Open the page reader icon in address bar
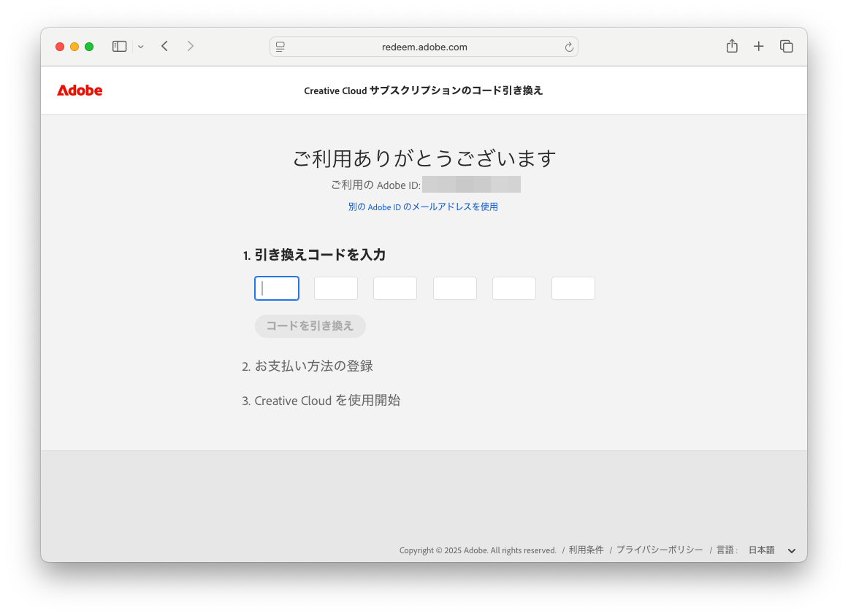This screenshot has height=616, width=848. [280, 47]
